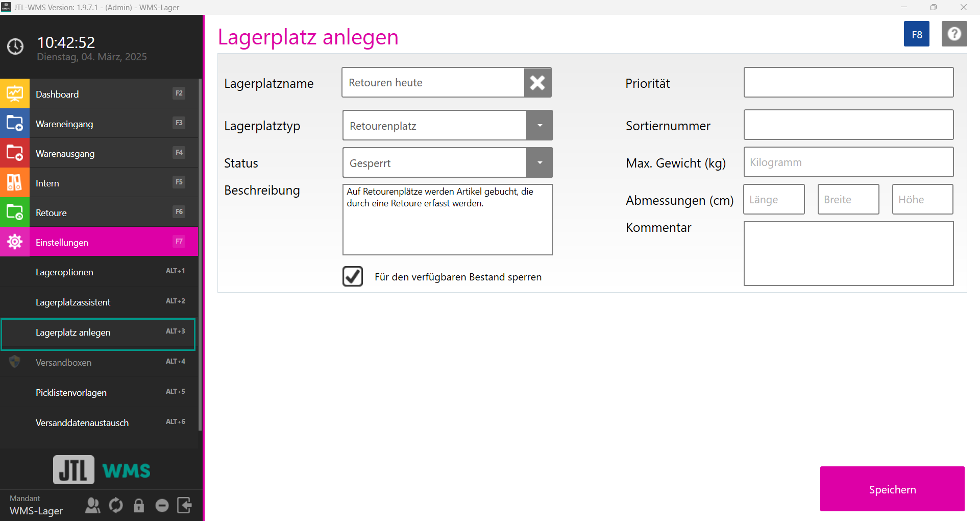
Task: Open the Status dropdown showing Gesperrt
Action: (540, 163)
